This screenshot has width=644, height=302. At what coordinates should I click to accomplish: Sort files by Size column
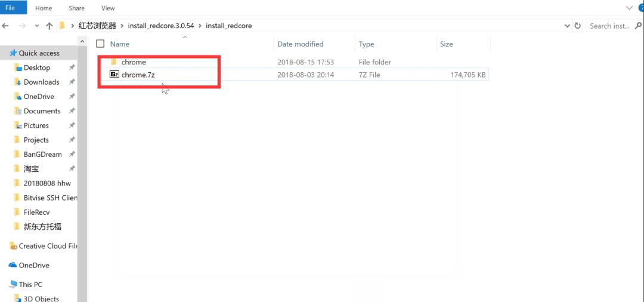pyautogui.click(x=447, y=44)
